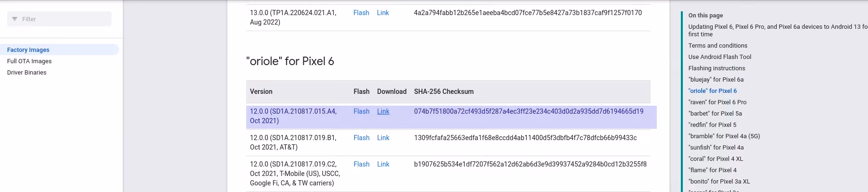This screenshot has height=192, width=868.
Task: Focus the Filter input field
Action: coord(59,19)
